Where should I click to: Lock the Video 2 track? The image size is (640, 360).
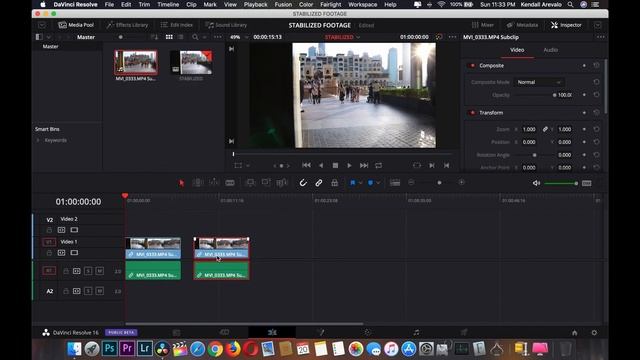click(x=49, y=230)
